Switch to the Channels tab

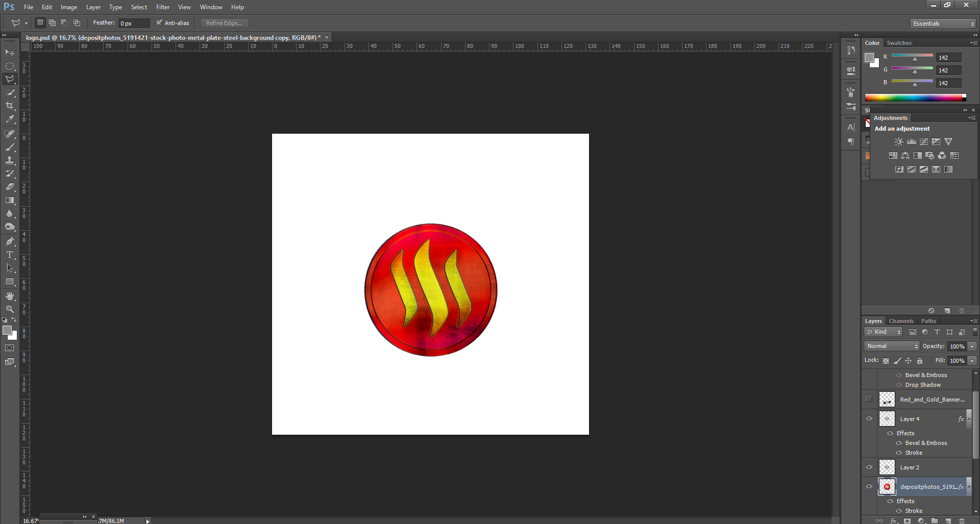tap(901, 321)
